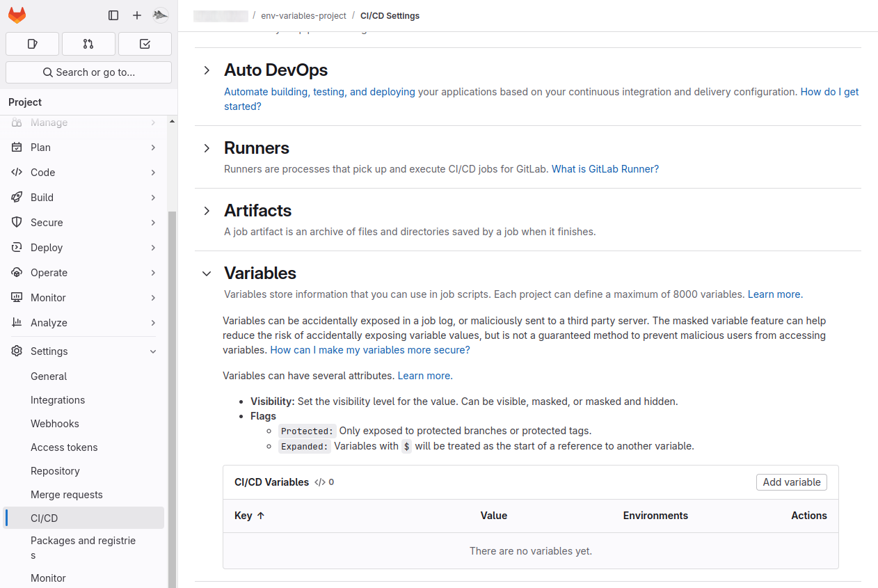Image resolution: width=878 pixels, height=588 pixels.
Task: Click the Plan calendar icon
Action: tap(17, 148)
